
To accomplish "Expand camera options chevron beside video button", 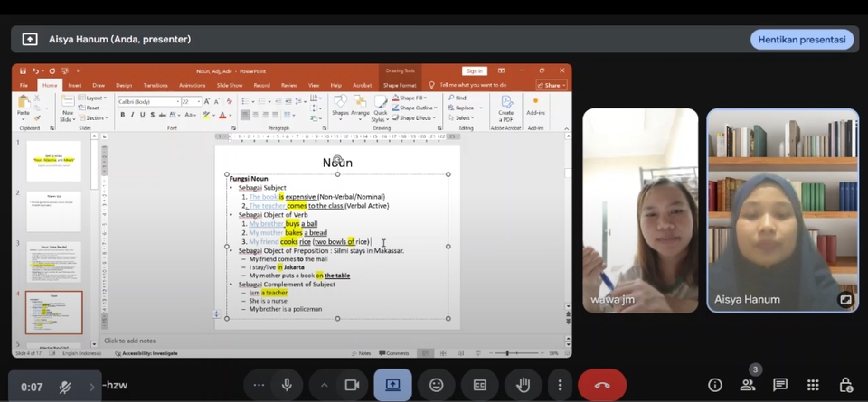I will click(x=324, y=385).
